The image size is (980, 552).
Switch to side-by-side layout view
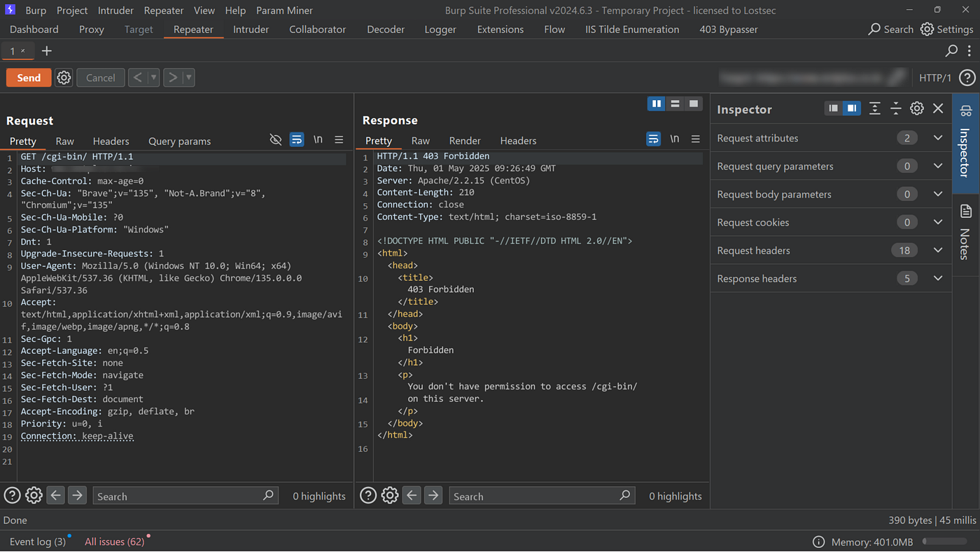click(x=656, y=104)
